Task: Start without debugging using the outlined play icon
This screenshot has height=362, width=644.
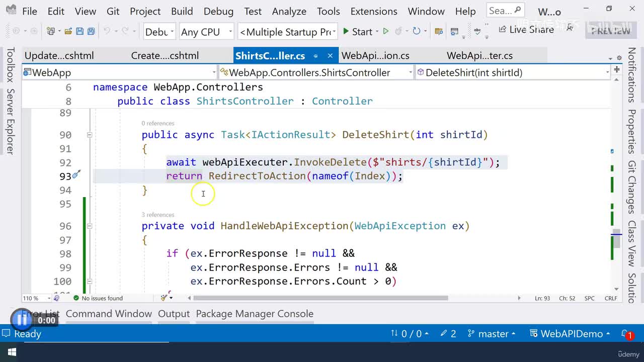Action: 386,31
